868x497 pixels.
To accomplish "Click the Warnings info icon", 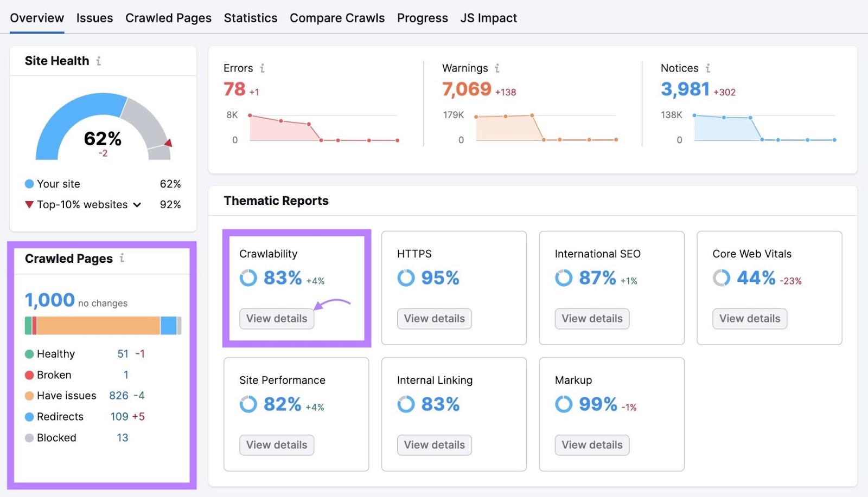I will point(498,68).
